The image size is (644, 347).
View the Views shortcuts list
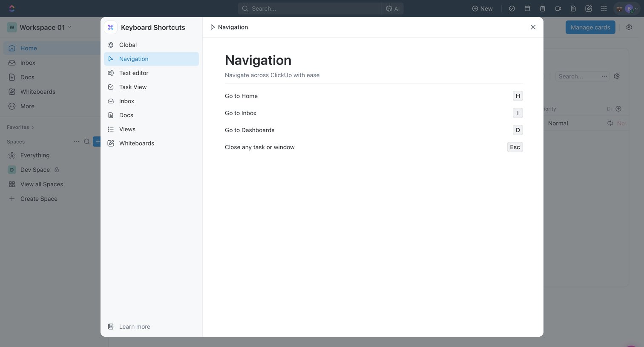[x=151, y=129]
